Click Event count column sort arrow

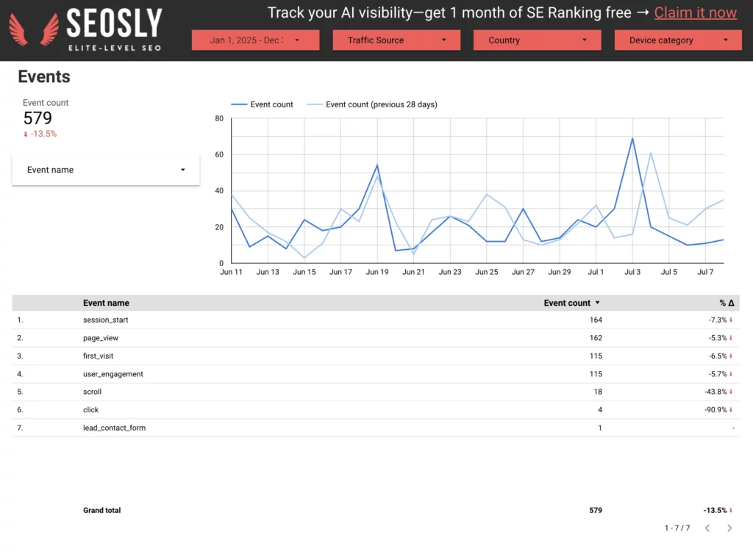click(597, 303)
